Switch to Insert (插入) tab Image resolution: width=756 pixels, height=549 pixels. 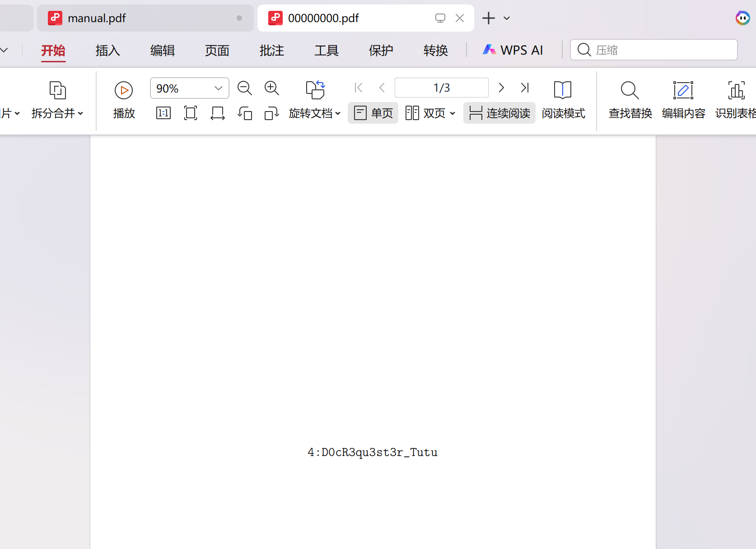click(x=108, y=50)
